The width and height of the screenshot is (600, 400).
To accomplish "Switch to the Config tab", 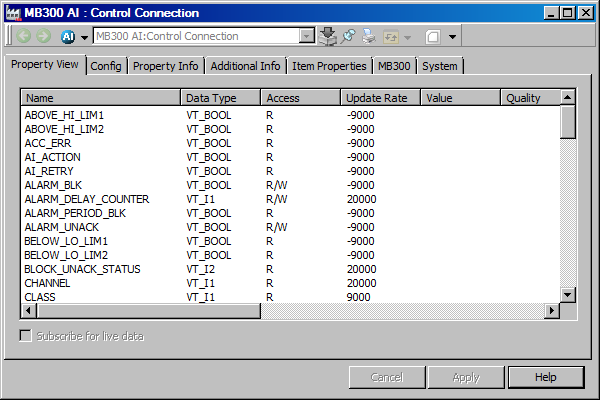I will pos(106,66).
